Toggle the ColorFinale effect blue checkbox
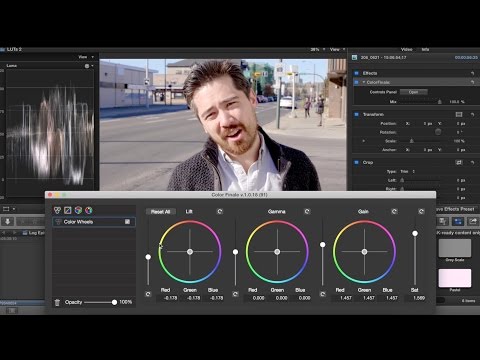 [356, 82]
